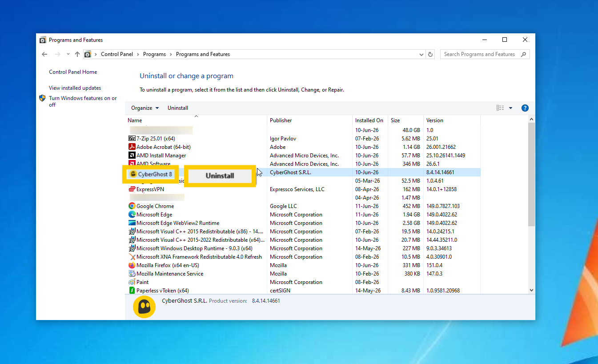Open Turn Windows features on or off

[x=83, y=101]
